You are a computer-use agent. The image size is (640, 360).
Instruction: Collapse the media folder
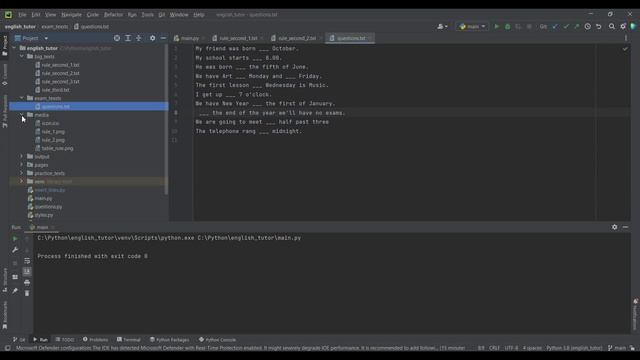[x=22, y=115]
